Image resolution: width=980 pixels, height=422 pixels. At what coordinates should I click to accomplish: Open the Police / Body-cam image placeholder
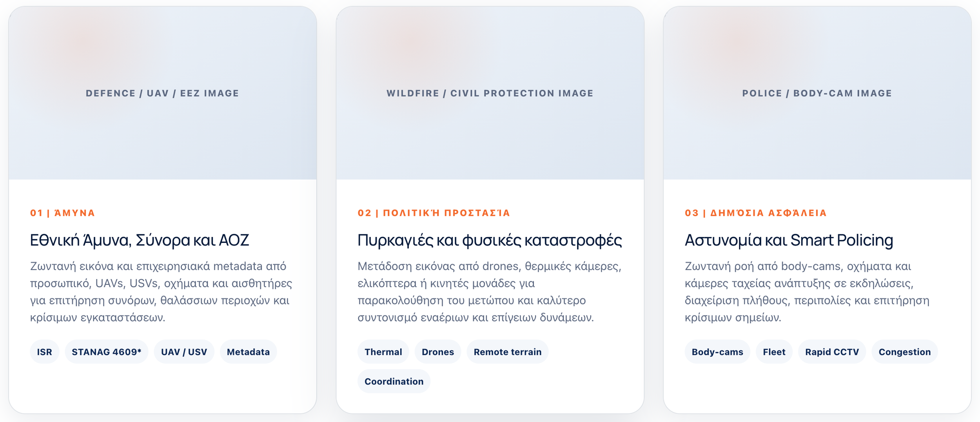tap(817, 93)
